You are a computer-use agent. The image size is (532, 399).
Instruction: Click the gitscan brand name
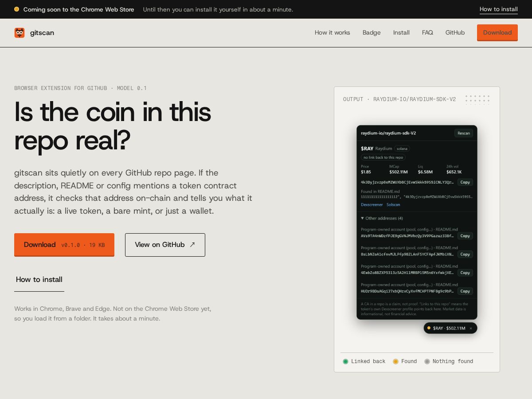42,33
